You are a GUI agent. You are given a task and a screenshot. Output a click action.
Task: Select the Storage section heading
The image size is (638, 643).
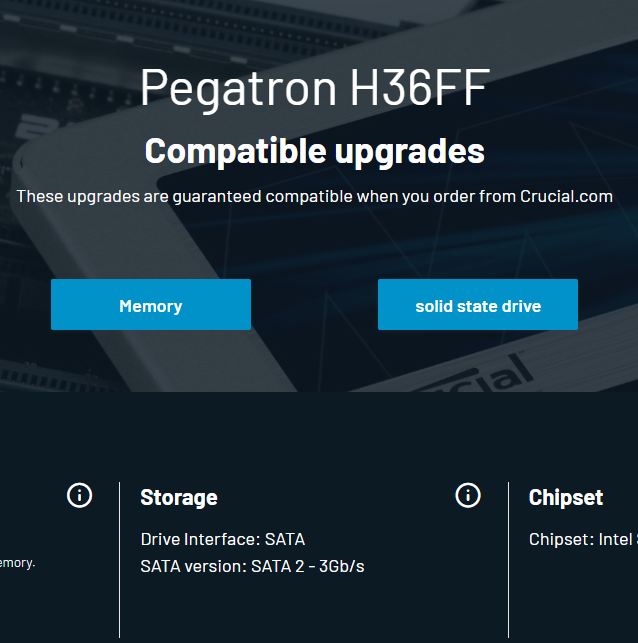click(x=179, y=497)
